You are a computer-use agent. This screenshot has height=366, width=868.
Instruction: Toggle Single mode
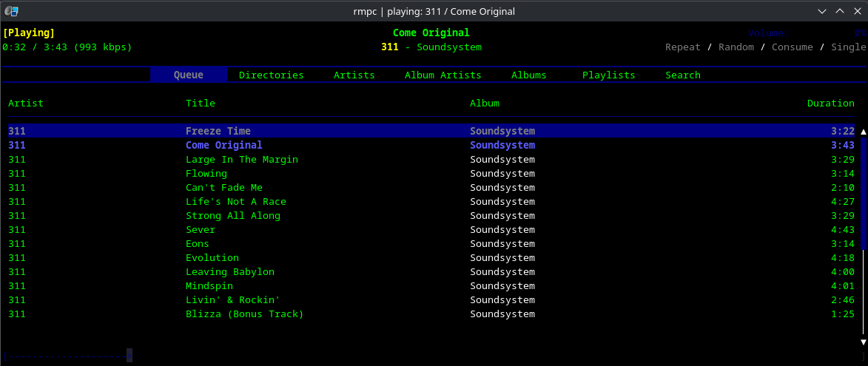pos(849,47)
